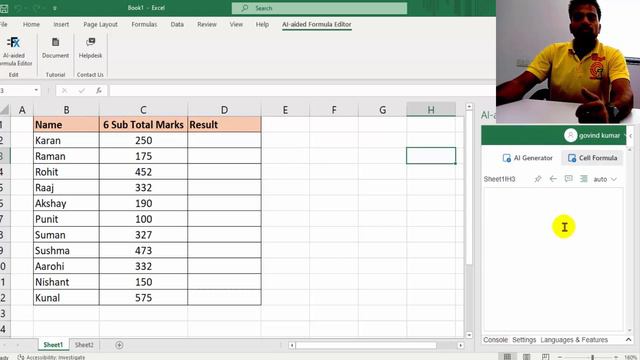This screenshot has height=360, width=640.
Task: Switch to Page Layout view in status bar
Action: tap(527, 357)
